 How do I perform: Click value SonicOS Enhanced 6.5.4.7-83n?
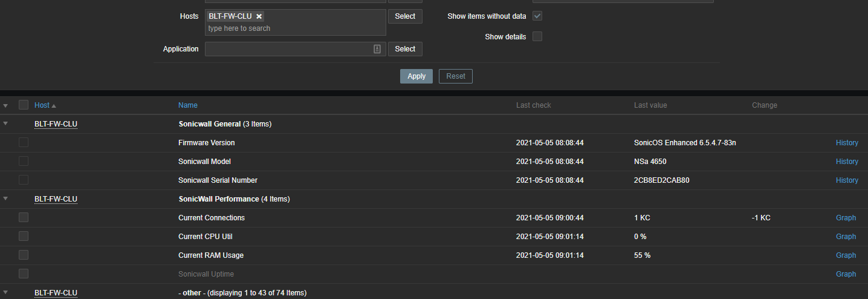click(x=685, y=143)
